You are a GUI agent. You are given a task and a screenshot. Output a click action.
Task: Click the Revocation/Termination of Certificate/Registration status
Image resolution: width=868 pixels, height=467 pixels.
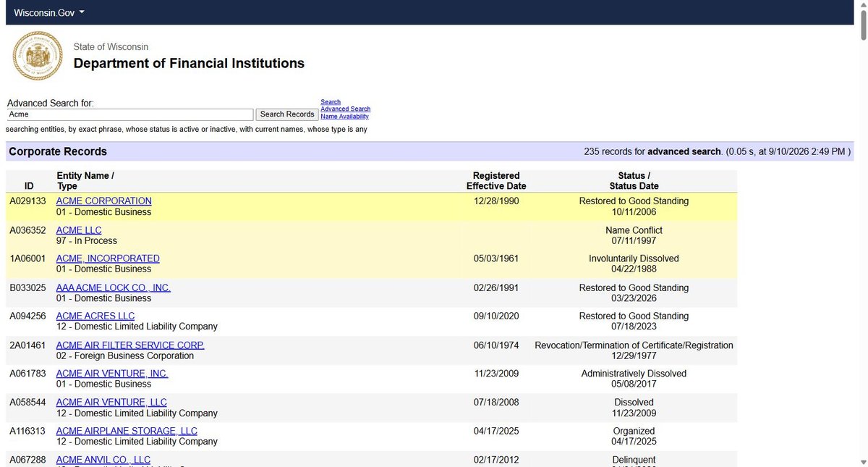click(634, 345)
